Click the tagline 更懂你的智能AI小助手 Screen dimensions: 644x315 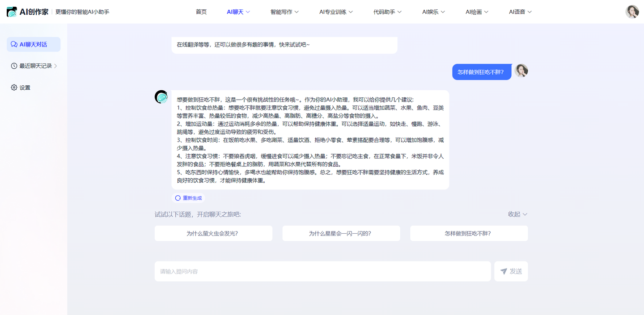pos(82,12)
